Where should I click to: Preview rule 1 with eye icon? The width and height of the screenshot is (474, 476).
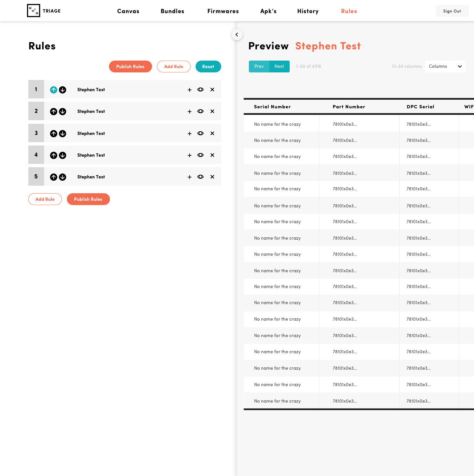200,90
